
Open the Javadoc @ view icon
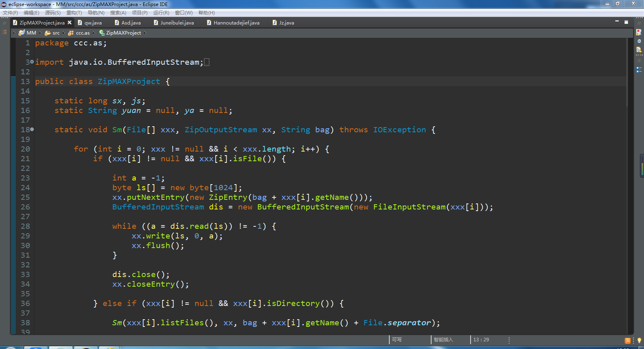tap(639, 41)
